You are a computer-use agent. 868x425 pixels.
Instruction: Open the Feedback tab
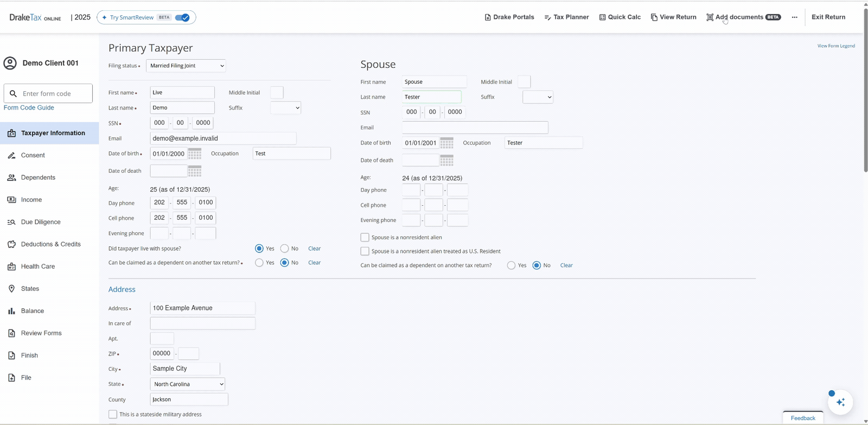point(803,418)
